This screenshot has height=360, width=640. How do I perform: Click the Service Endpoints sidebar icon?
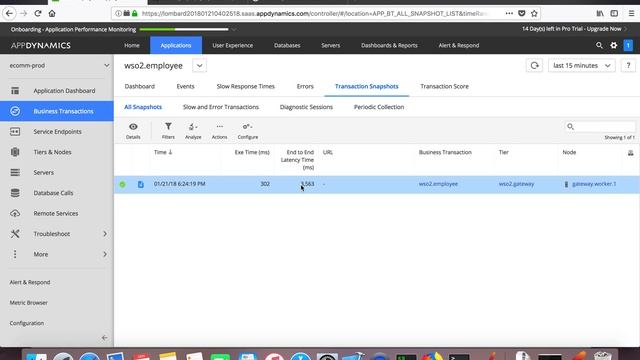pyautogui.click(x=15, y=131)
